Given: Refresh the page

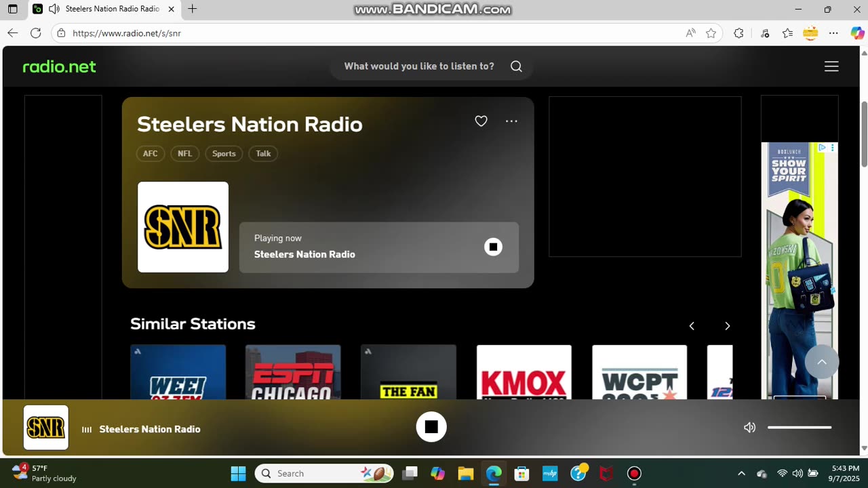Looking at the screenshot, I should tap(36, 33).
